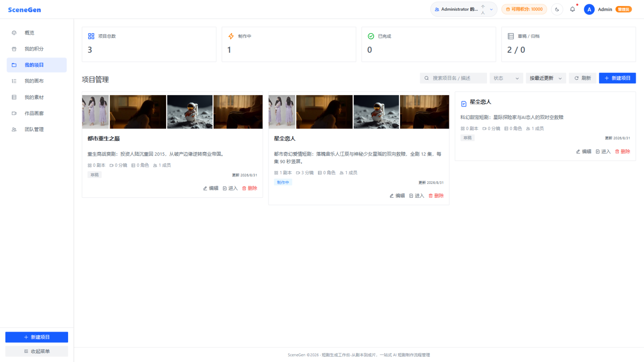This screenshot has height=362, width=644.
Task: Open the 按最近更新 sort dropdown
Action: tap(546, 78)
